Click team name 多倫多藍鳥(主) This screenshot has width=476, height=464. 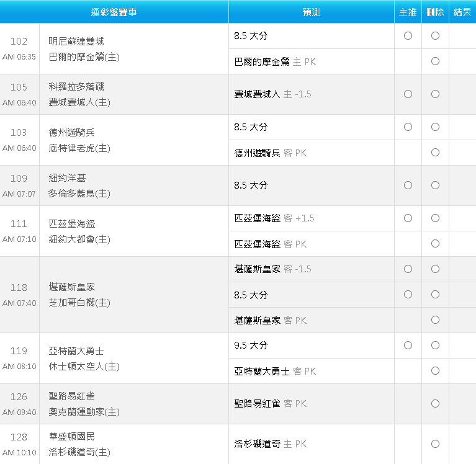tap(79, 194)
